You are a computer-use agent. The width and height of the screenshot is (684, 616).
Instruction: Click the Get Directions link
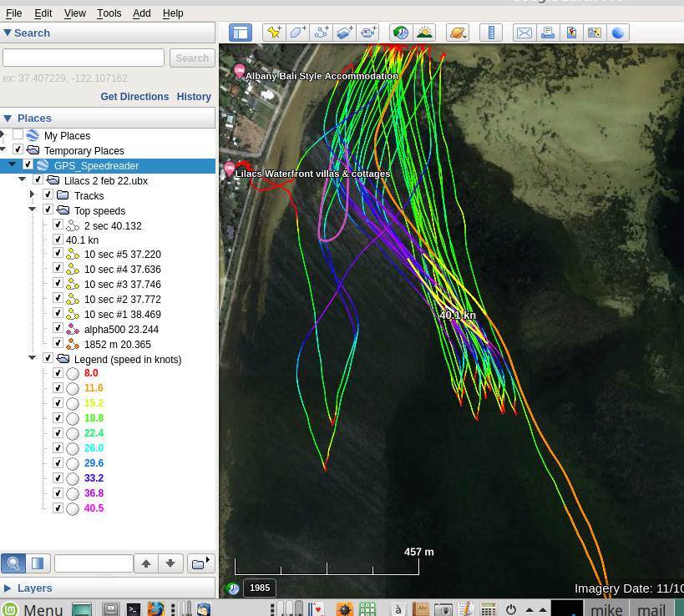coord(134,97)
